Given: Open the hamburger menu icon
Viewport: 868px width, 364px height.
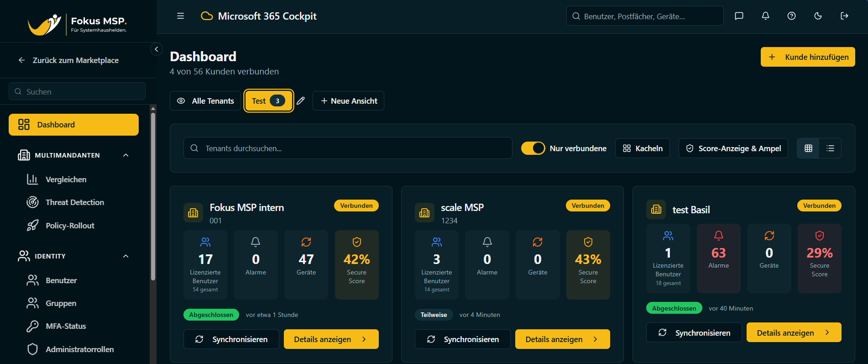Looking at the screenshot, I should (x=181, y=16).
